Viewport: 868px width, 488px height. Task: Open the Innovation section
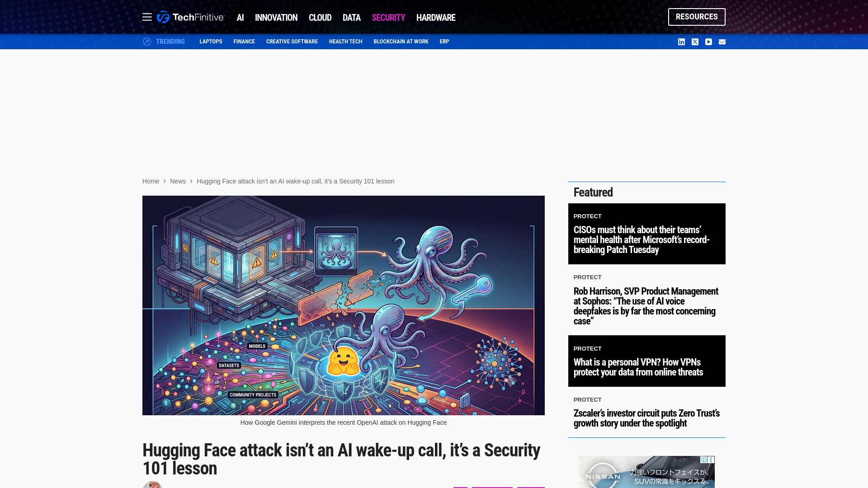pyautogui.click(x=276, y=18)
